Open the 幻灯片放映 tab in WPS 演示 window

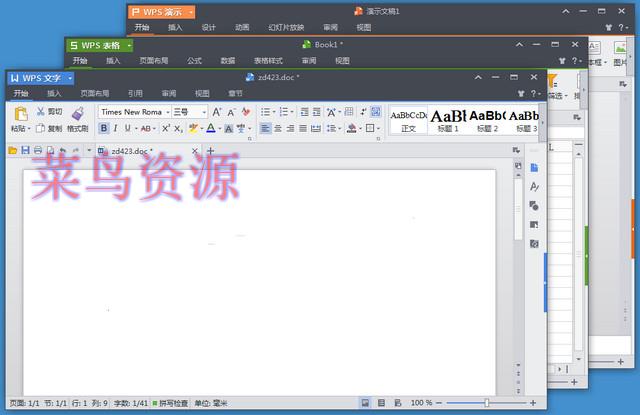coord(286,27)
